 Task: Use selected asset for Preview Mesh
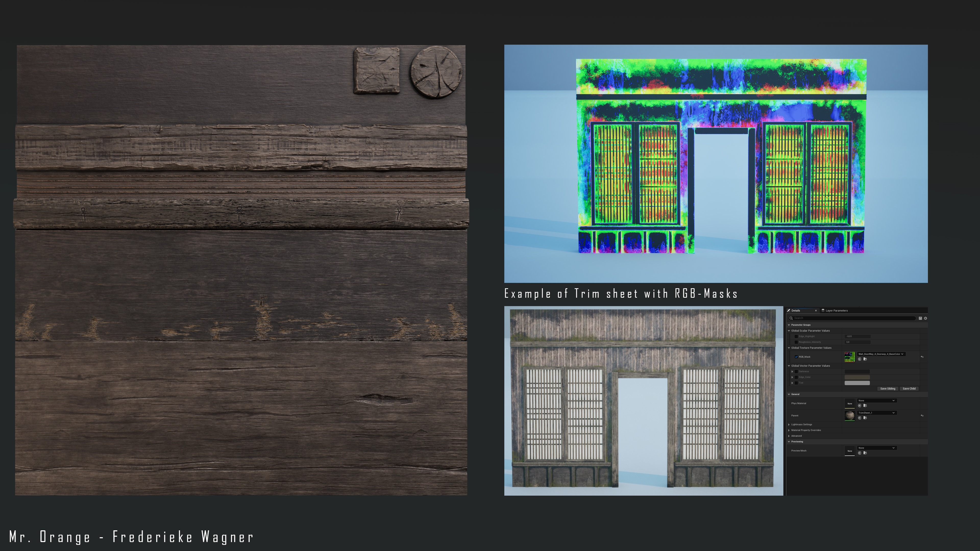point(859,453)
